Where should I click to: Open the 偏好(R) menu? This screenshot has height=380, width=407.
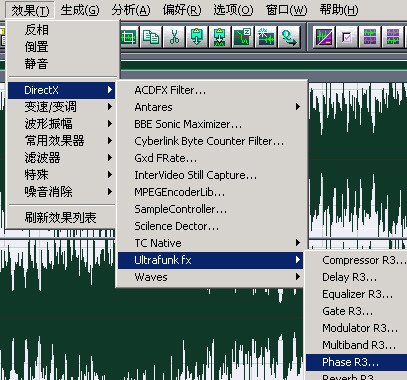[x=182, y=10]
